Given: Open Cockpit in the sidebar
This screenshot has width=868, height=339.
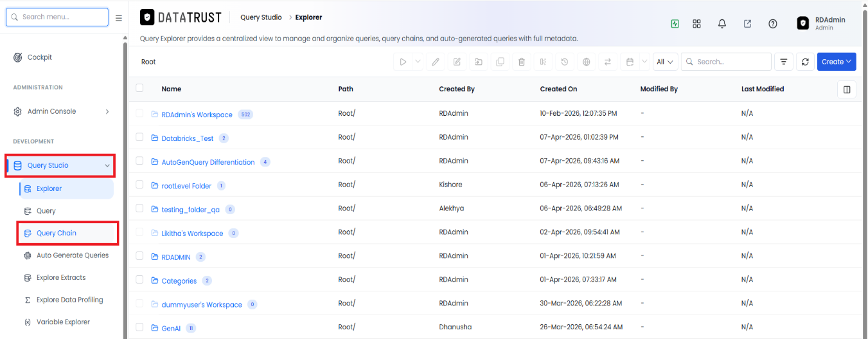Looking at the screenshot, I should (x=39, y=57).
